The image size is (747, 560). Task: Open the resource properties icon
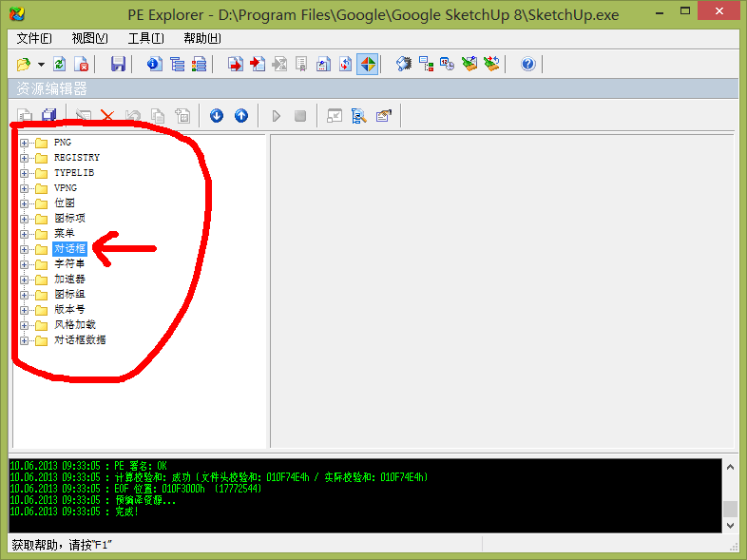tap(384, 115)
